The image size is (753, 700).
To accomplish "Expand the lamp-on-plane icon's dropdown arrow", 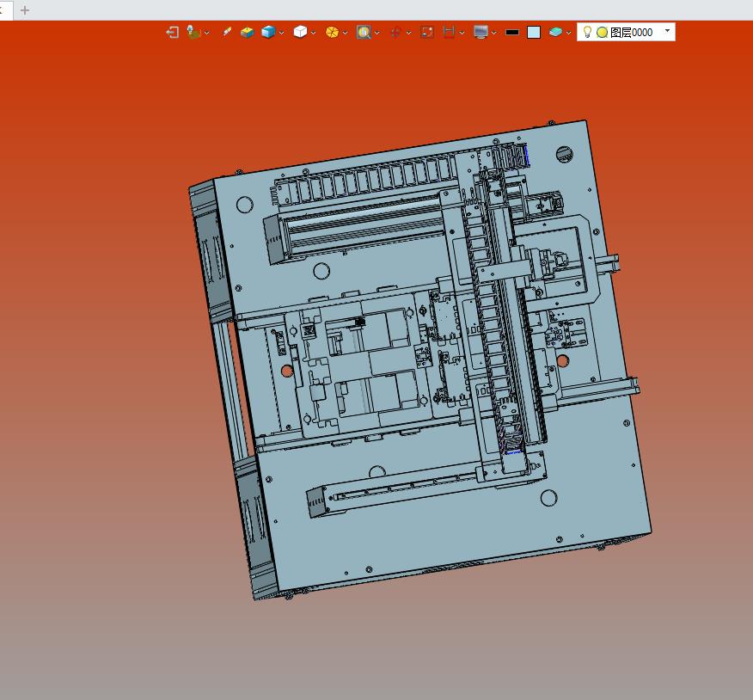I will click(206, 34).
